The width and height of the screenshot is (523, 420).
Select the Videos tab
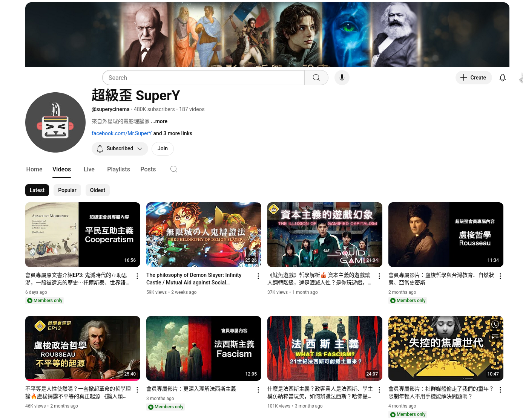click(61, 169)
